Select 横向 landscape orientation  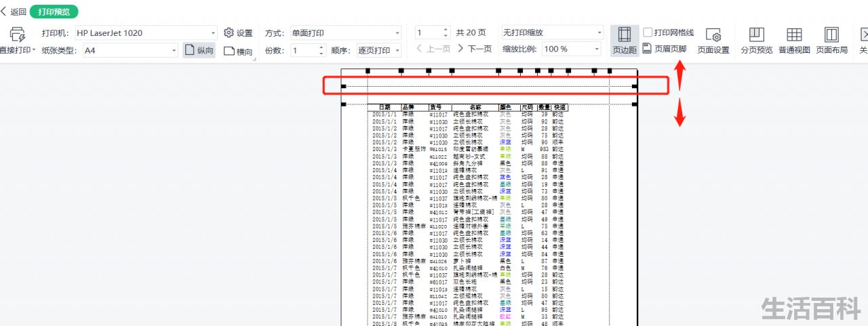click(238, 52)
